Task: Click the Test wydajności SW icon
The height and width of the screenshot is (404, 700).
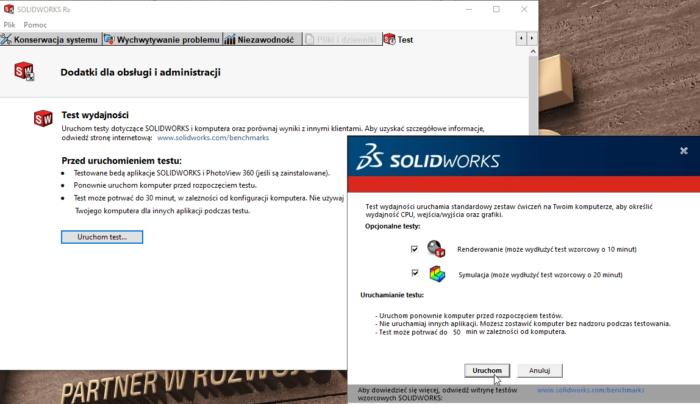Action: pos(43,119)
